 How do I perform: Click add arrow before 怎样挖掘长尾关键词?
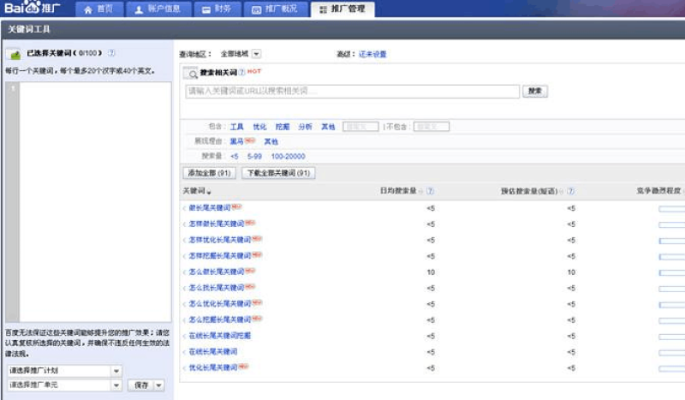pyautogui.click(x=184, y=256)
